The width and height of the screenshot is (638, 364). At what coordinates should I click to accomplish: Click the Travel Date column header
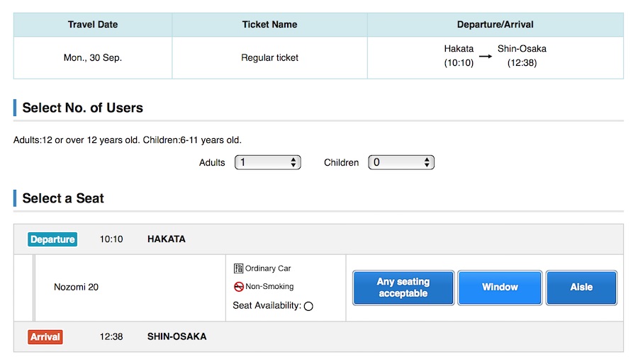point(93,25)
